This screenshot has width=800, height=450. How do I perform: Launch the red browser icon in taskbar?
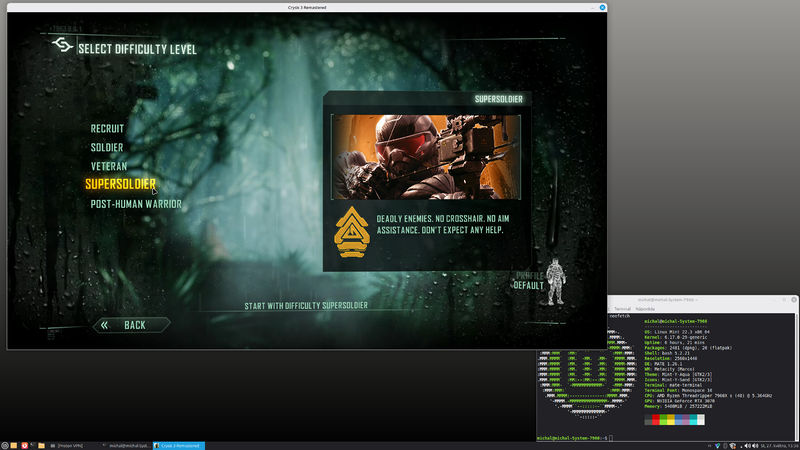(x=24, y=445)
